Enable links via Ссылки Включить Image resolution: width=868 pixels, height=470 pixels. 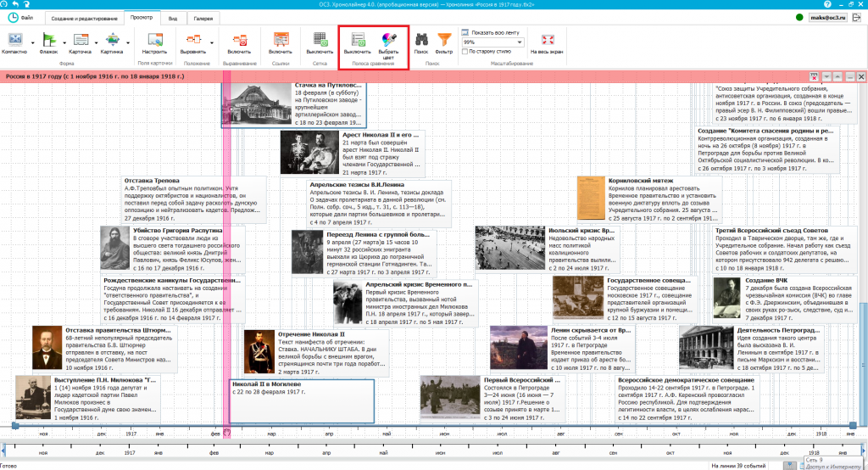coord(280,42)
